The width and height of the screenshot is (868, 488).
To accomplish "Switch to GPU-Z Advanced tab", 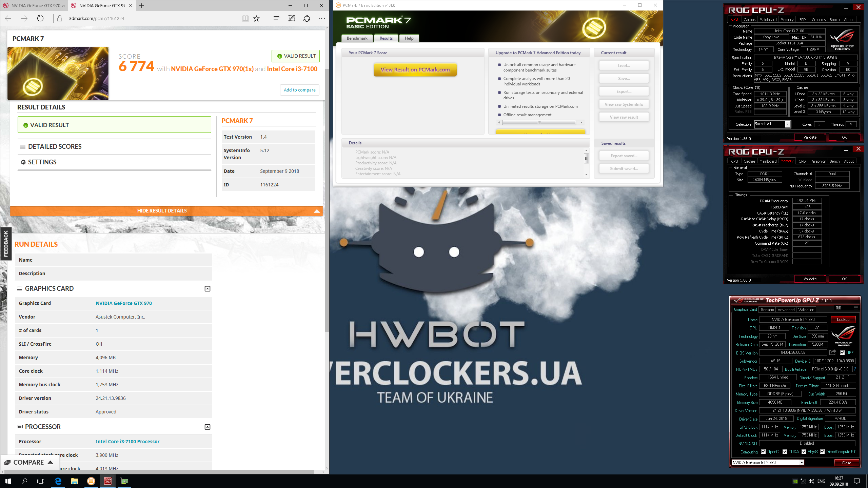I will tap(786, 310).
